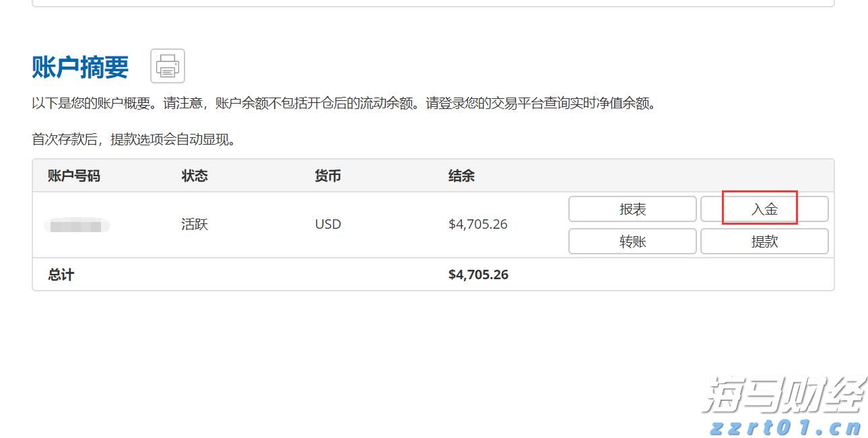Click the red-highlighted deposit button
The height and width of the screenshot is (438, 868).
(764, 209)
